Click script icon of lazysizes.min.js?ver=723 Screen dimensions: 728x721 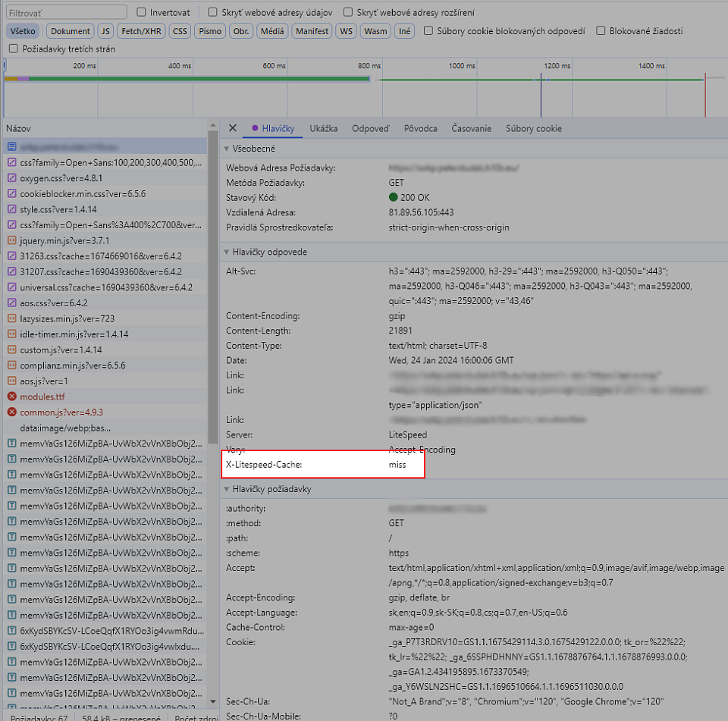point(12,318)
